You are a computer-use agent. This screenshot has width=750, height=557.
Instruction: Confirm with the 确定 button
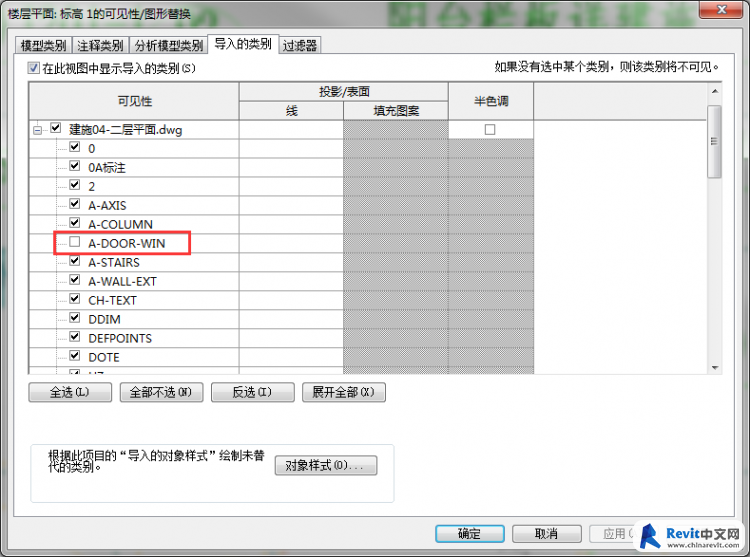coord(470,534)
